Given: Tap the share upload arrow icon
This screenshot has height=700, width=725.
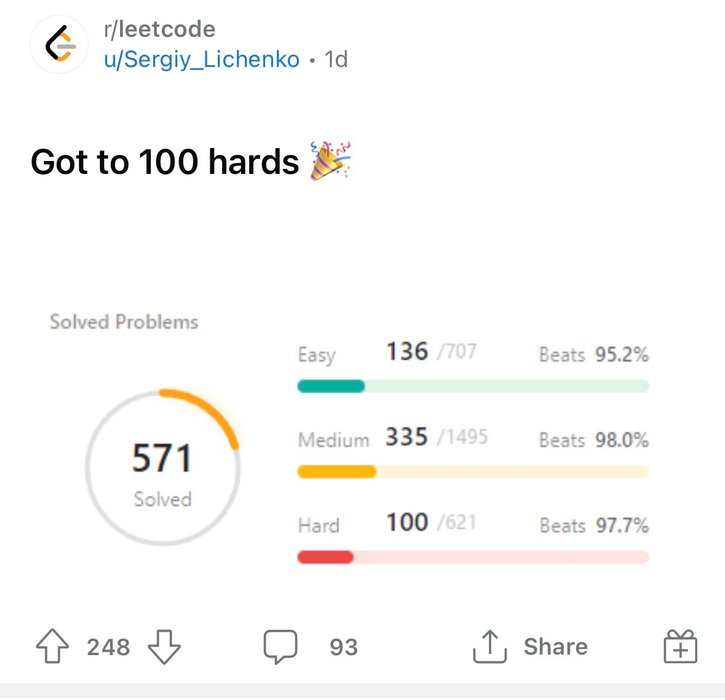Looking at the screenshot, I should coord(490,646).
